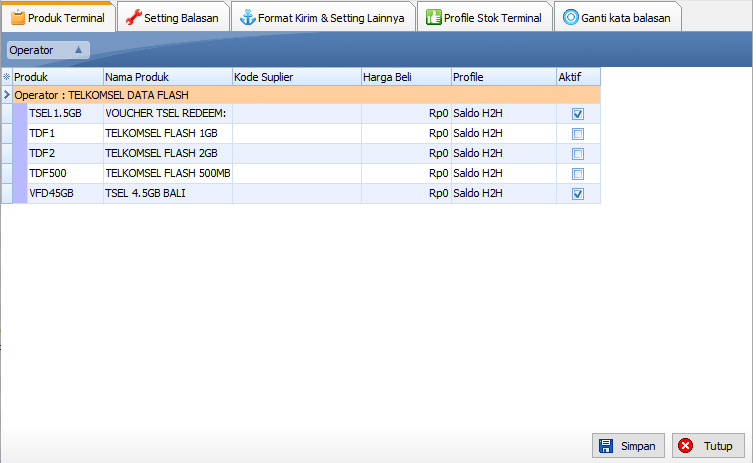Viewport: 756px width, 463px height.
Task: Click the VOUCHER TSEL REDEEM: name cell
Action: [x=168, y=113]
